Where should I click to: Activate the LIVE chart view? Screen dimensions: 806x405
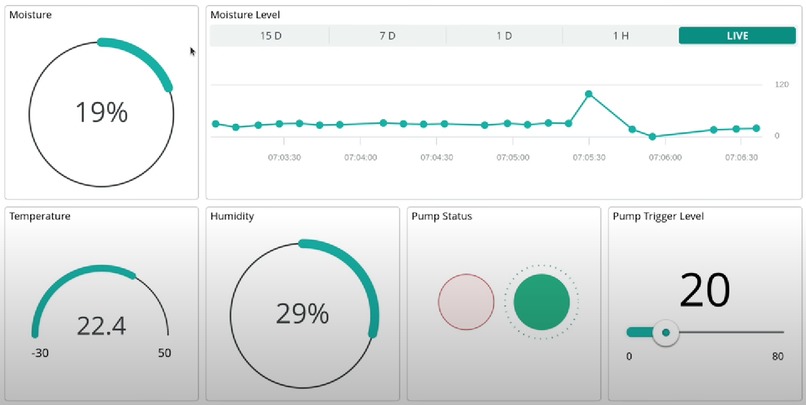737,36
